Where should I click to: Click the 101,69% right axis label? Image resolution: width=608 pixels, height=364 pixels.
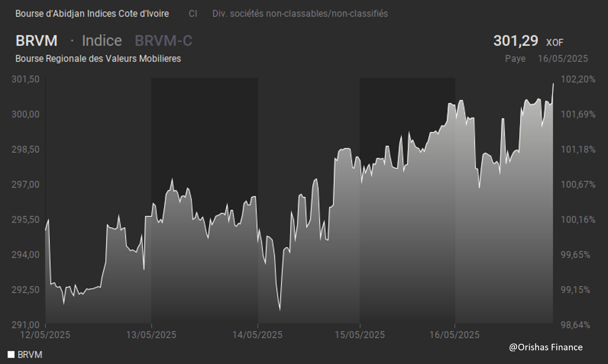[x=579, y=114]
